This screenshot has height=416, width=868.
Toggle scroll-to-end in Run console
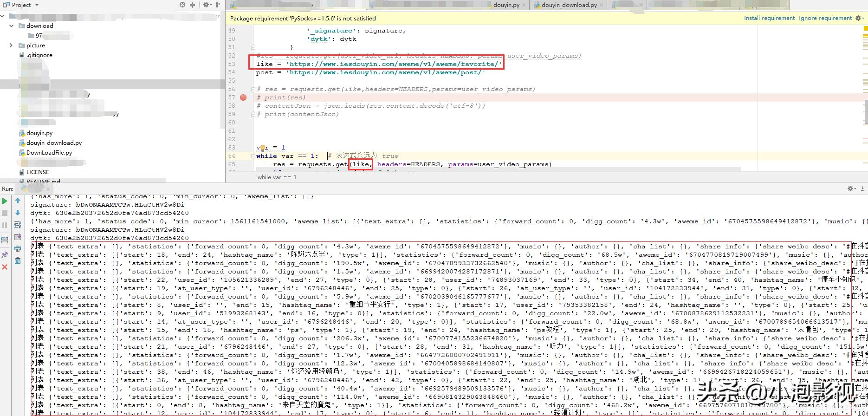[18, 237]
